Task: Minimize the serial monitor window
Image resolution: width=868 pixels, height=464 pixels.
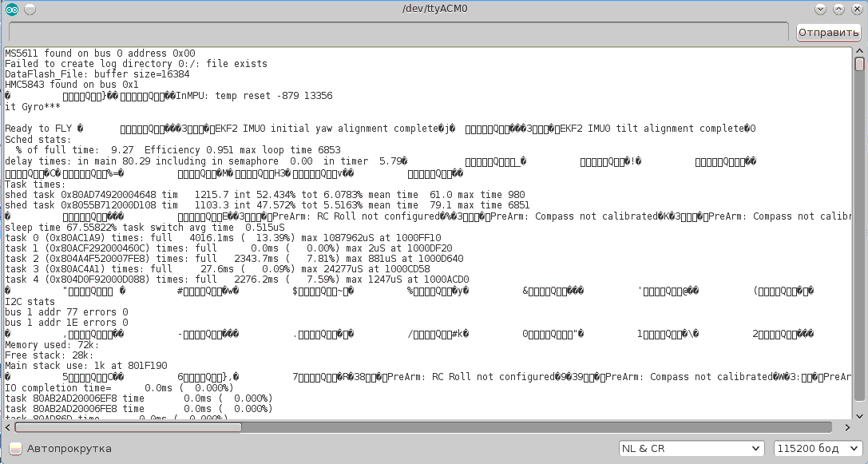Action: click(x=820, y=9)
